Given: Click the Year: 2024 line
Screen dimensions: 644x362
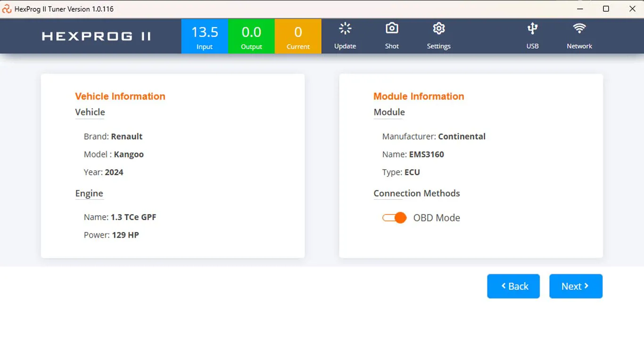Looking at the screenshot, I should click(104, 172).
